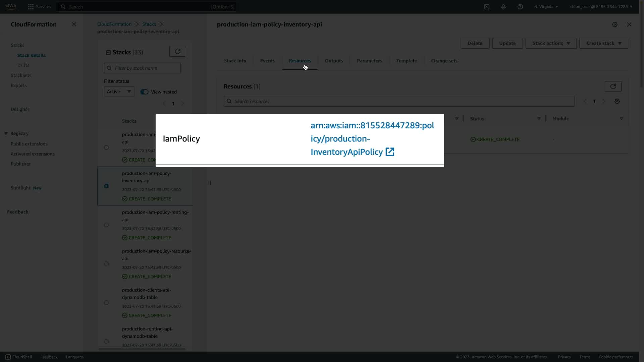Toggle the View nested switch

click(144, 92)
